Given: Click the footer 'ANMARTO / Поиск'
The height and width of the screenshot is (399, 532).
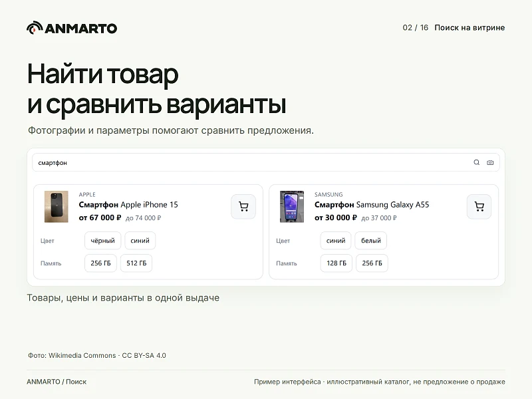Looking at the screenshot, I should pyautogui.click(x=57, y=382).
